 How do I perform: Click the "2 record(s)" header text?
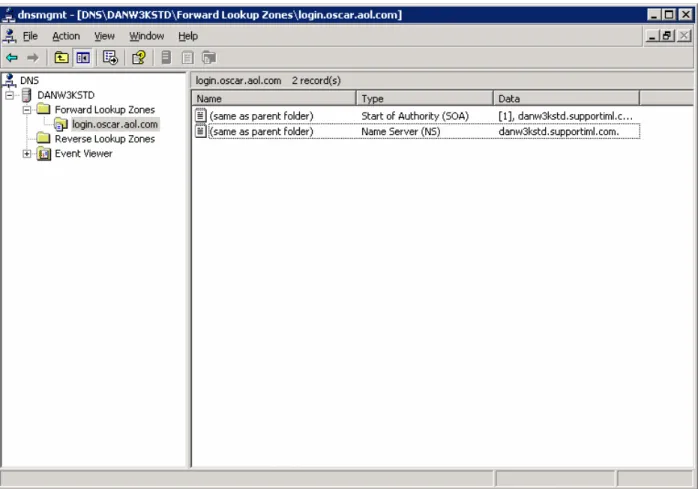(x=316, y=81)
